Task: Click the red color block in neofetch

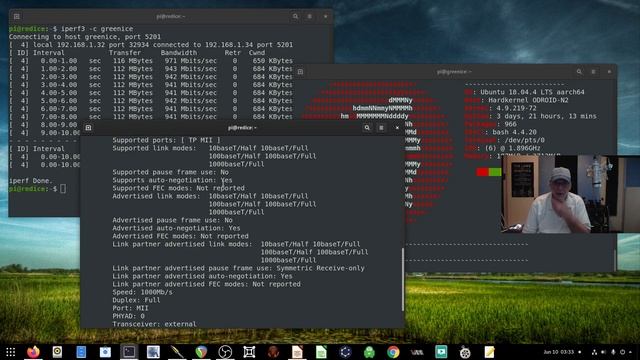Action: pyautogui.click(x=482, y=172)
